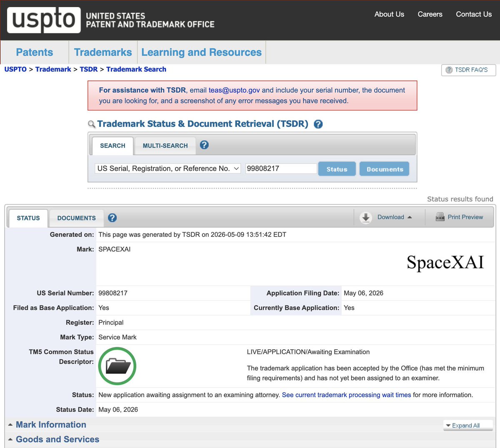Click the green folder status icon
Viewport: 500px width, 448px height.
pyautogui.click(x=117, y=366)
